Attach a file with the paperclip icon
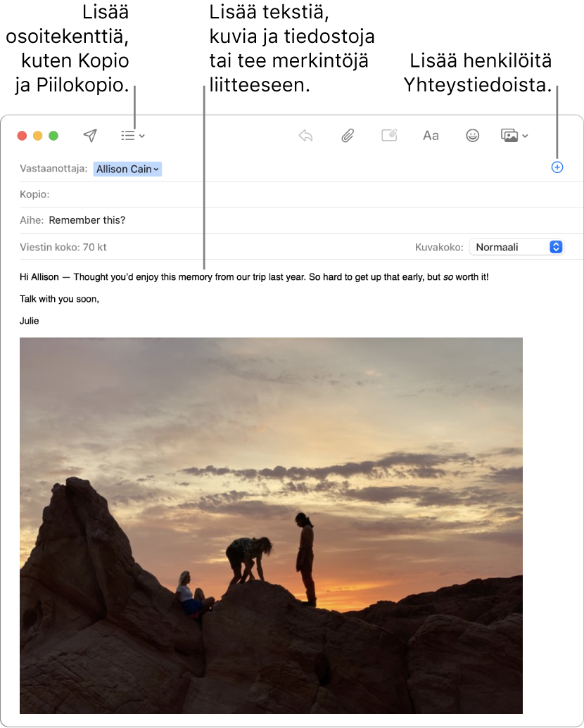Image resolution: width=584 pixels, height=728 pixels. [348, 136]
